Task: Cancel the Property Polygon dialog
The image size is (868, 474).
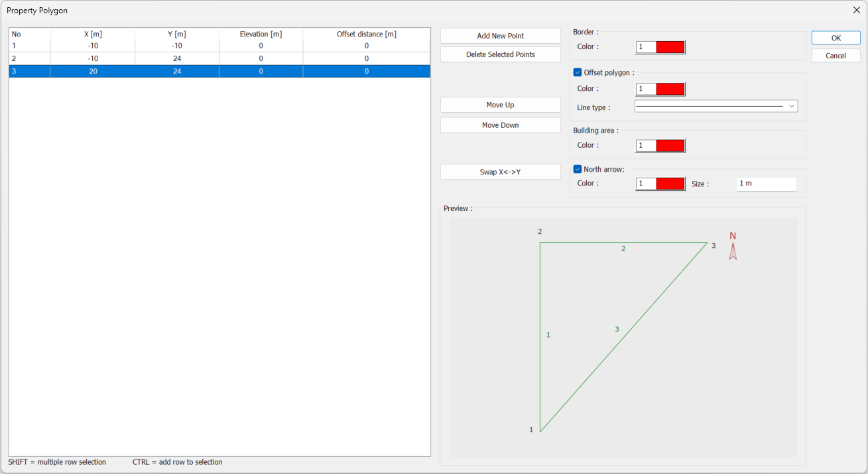Action: click(x=836, y=56)
